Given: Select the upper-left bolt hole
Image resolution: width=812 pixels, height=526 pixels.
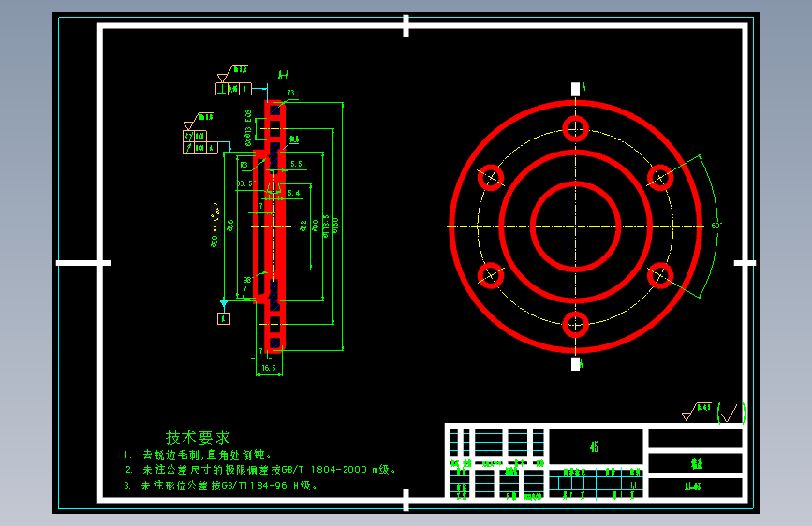Looking at the screenshot, I should (491, 178).
